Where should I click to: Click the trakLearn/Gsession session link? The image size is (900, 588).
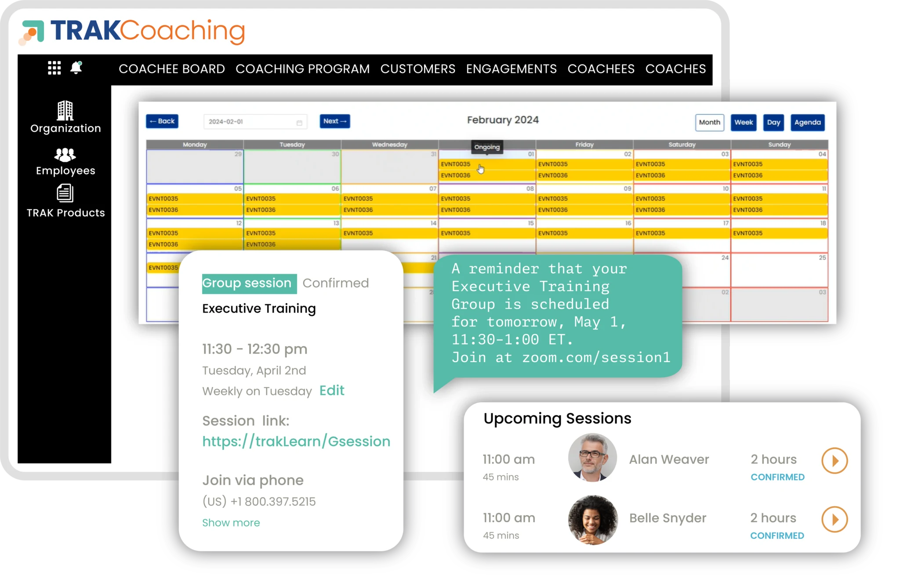tap(297, 441)
